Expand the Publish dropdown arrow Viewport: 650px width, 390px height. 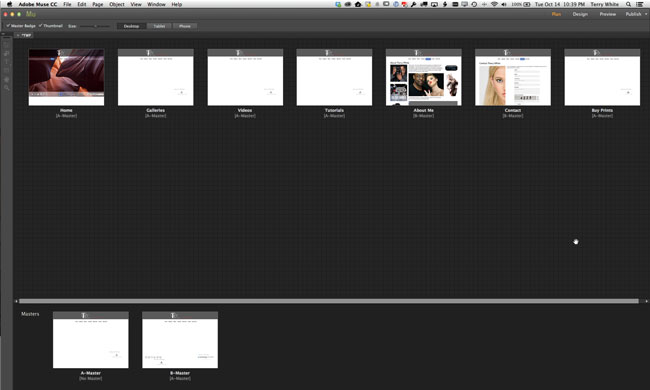[646, 14]
